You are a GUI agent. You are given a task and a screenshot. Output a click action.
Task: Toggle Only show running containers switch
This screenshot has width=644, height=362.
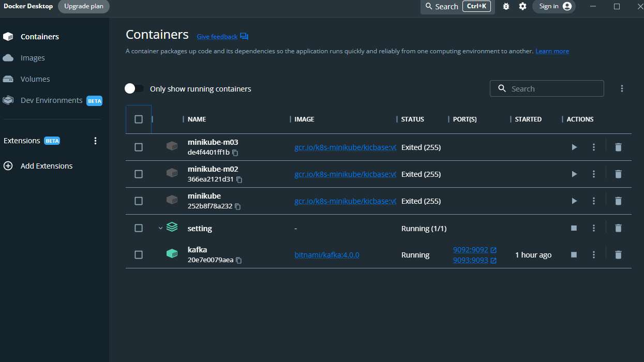click(134, 88)
